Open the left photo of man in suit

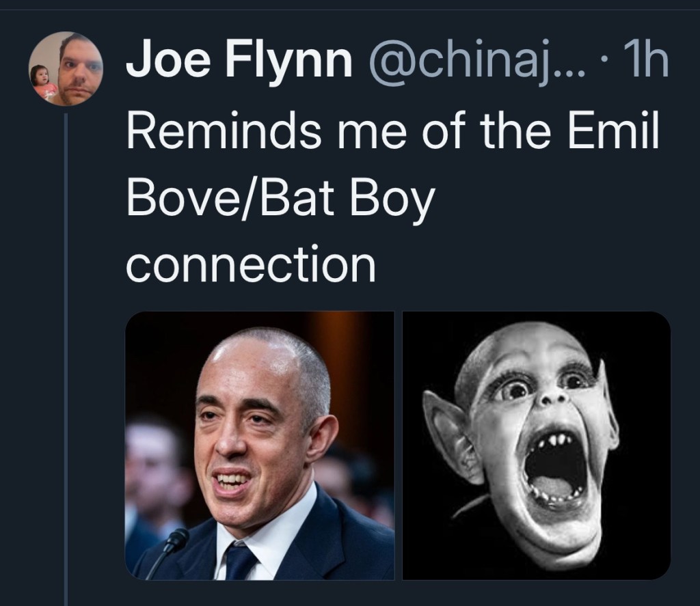coord(260,445)
